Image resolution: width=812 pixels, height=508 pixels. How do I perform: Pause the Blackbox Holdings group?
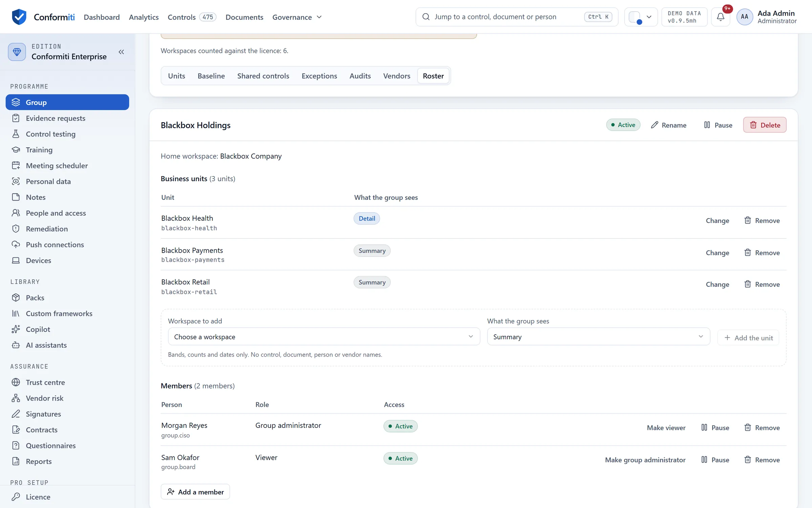[718, 125]
